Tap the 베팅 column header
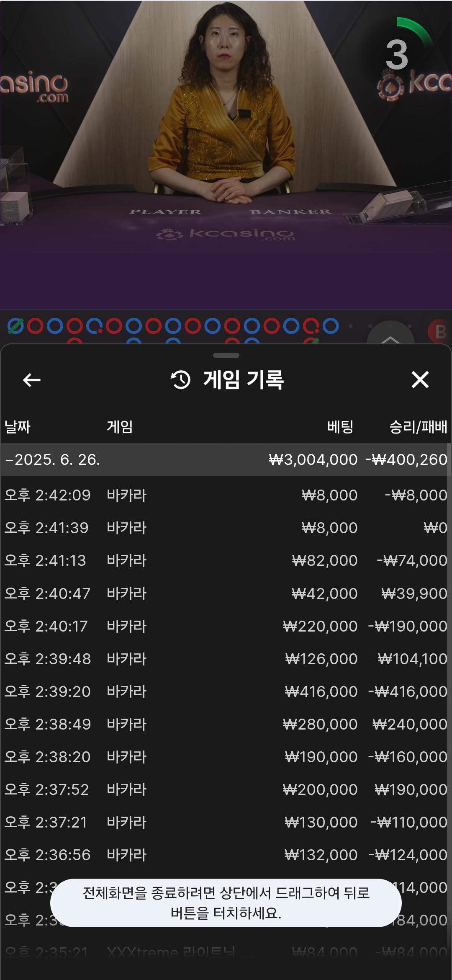The image size is (452, 980). [340, 427]
